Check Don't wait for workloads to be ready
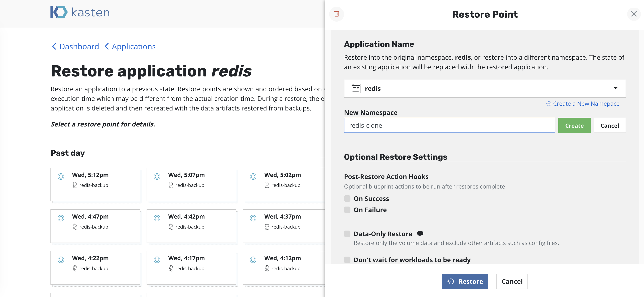Screen dimensions: 644x297 [x=347, y=260]
